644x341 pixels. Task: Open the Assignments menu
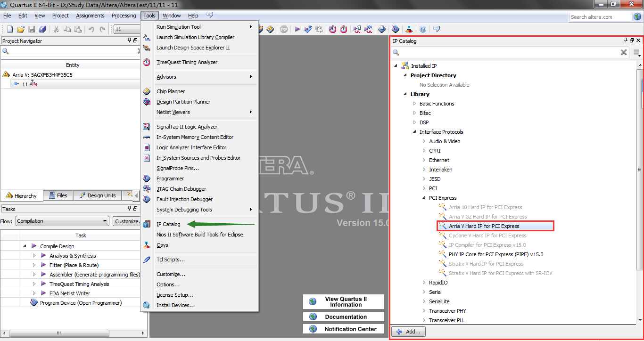pyautogui.click(x=90, y=16)
